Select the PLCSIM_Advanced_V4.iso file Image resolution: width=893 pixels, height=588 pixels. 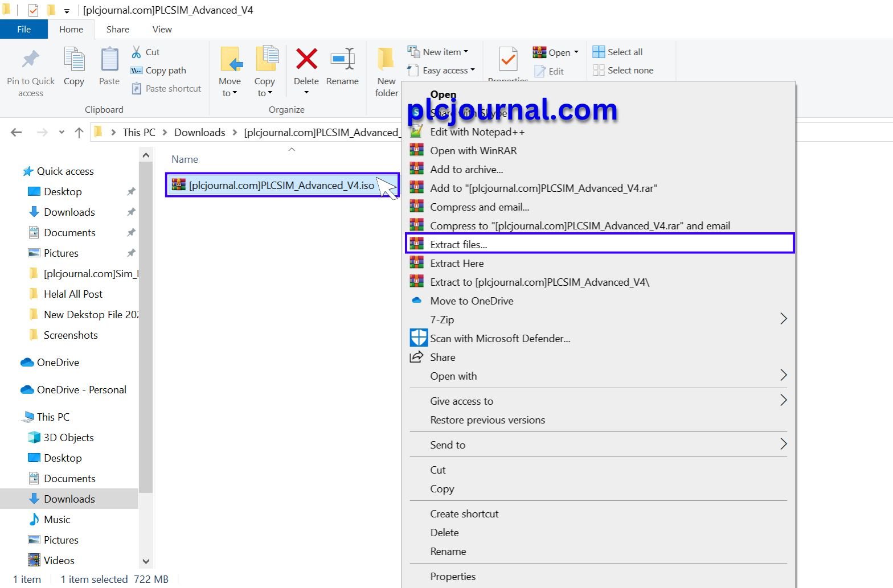point(282,185)
